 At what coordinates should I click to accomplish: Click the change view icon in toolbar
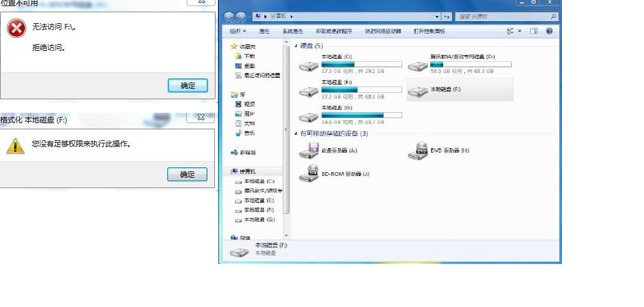click(x=511, y=31)
